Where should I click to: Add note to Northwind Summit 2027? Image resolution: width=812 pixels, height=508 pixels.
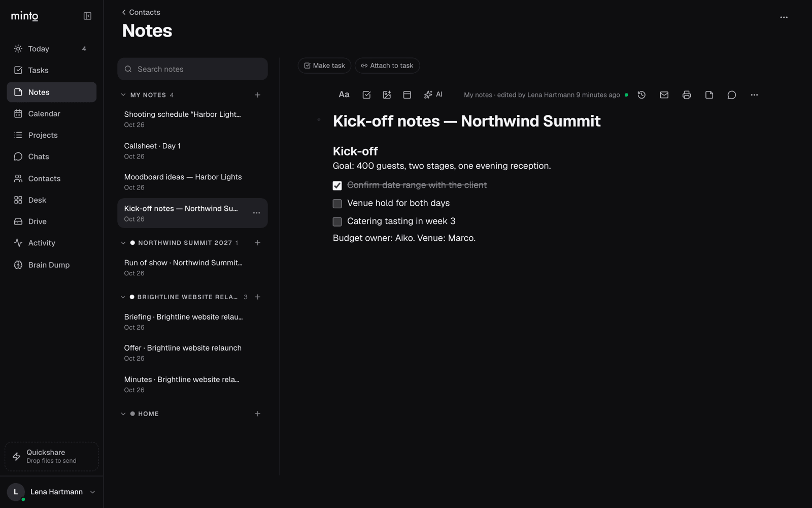pyautogui.click(x=258, y=243)
